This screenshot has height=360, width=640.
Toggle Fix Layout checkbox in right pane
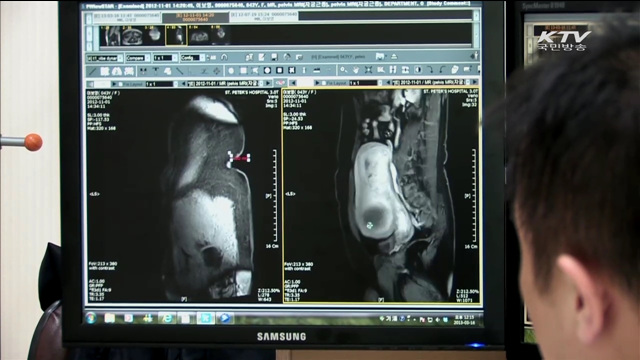coord(324,83)
